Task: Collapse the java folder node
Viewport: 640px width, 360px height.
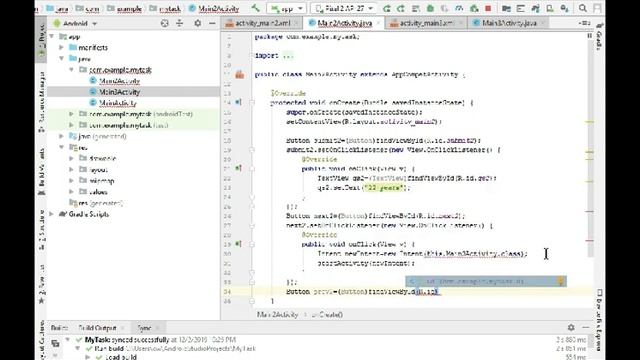Action: (62, 59)
